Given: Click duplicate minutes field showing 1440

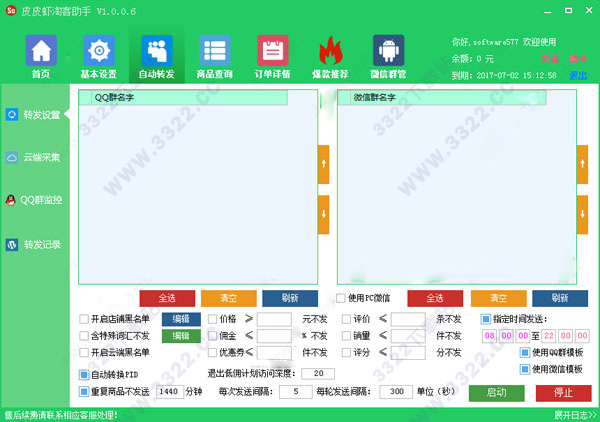Looking at the screenshot, I should [170, 392].
